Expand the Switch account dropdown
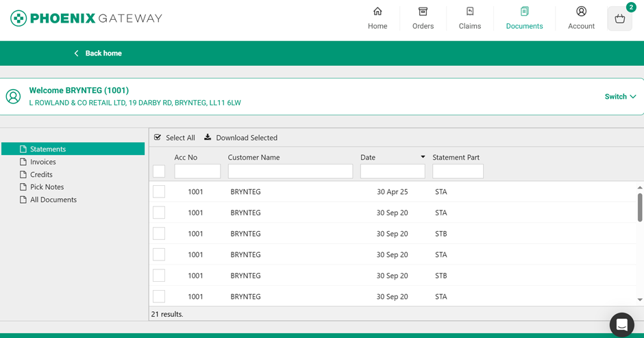 tap(620, 97)
